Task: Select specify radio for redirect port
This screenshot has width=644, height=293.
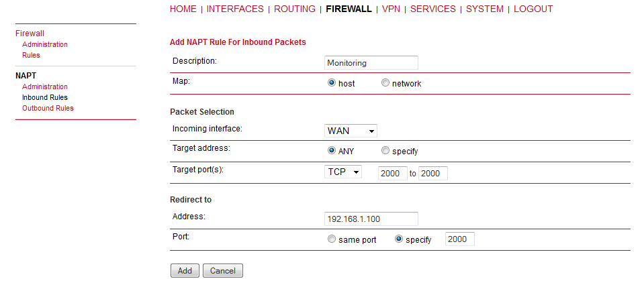Action: coord(398,239)
